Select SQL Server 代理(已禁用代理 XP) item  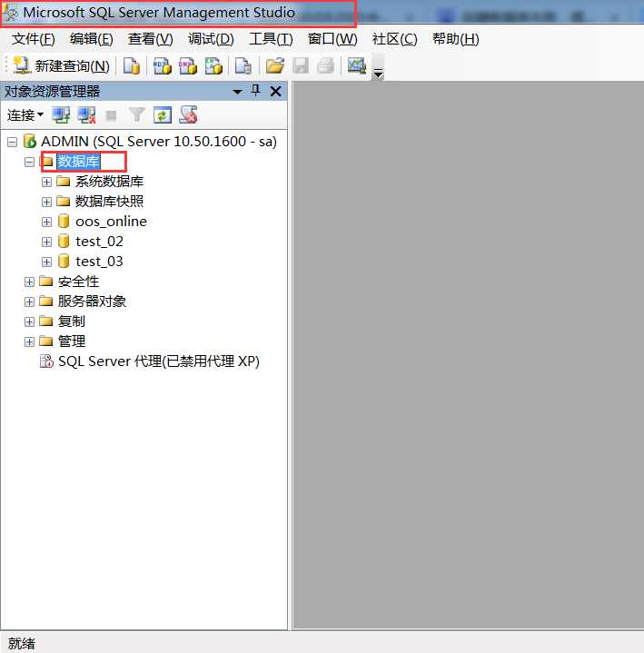point(159,361)
